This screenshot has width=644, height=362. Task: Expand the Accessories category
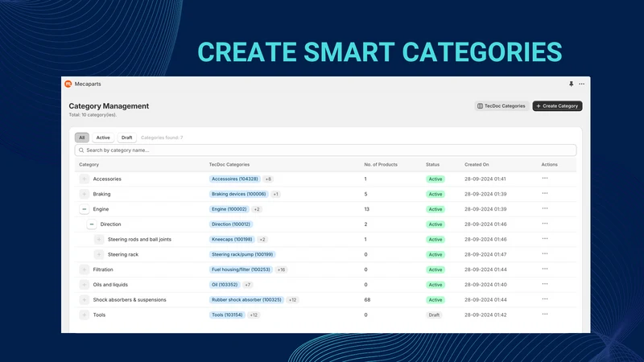tap(85, 179)
